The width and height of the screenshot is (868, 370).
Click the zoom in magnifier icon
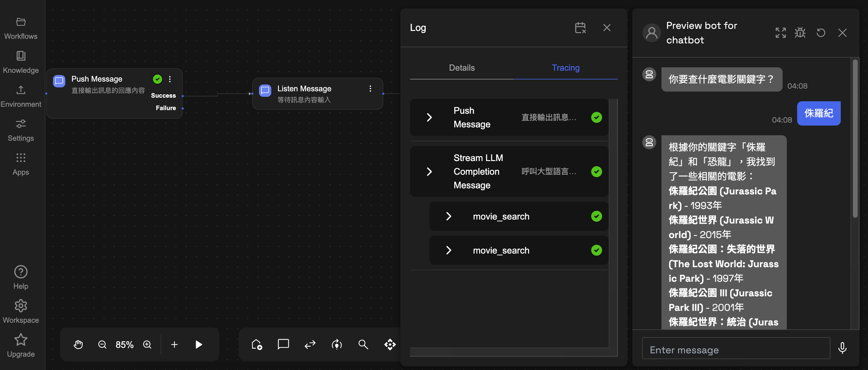pyautogui.click(x=147, y=344)
